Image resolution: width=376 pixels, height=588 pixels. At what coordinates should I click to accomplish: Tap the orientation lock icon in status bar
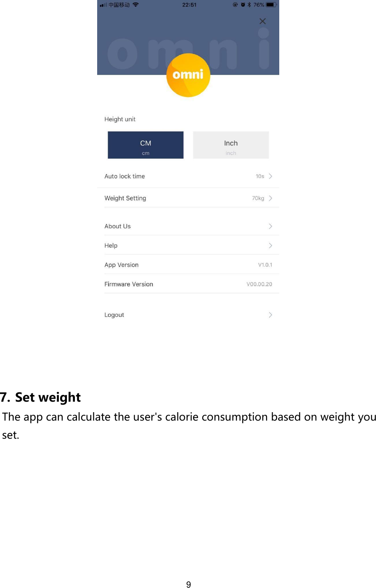[x=235, y=5]
